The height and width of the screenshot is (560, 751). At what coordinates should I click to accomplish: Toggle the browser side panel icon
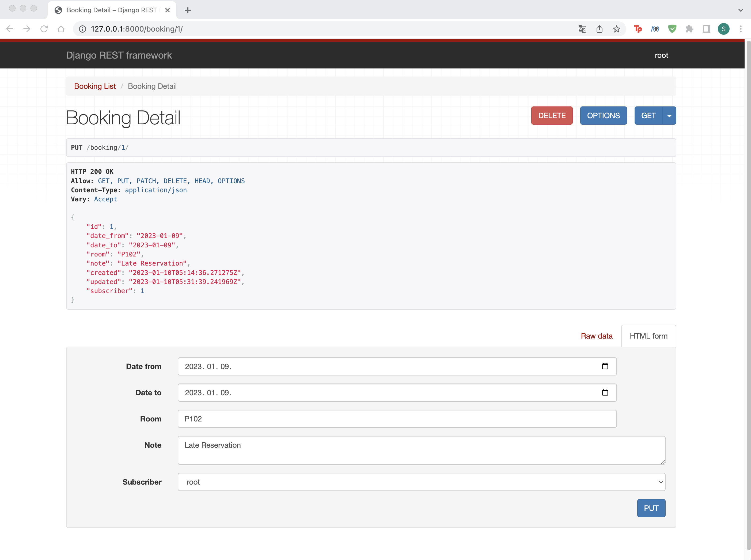coord(706,29)
